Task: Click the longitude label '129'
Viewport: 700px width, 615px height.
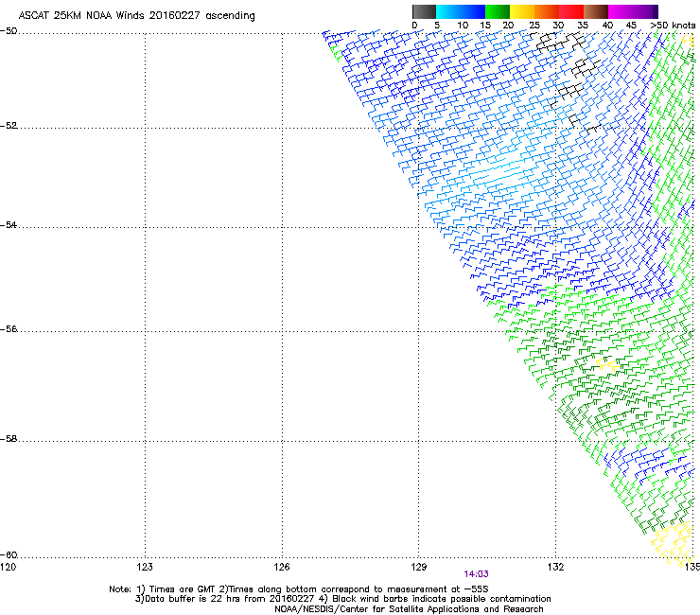Action: point(419,567)
